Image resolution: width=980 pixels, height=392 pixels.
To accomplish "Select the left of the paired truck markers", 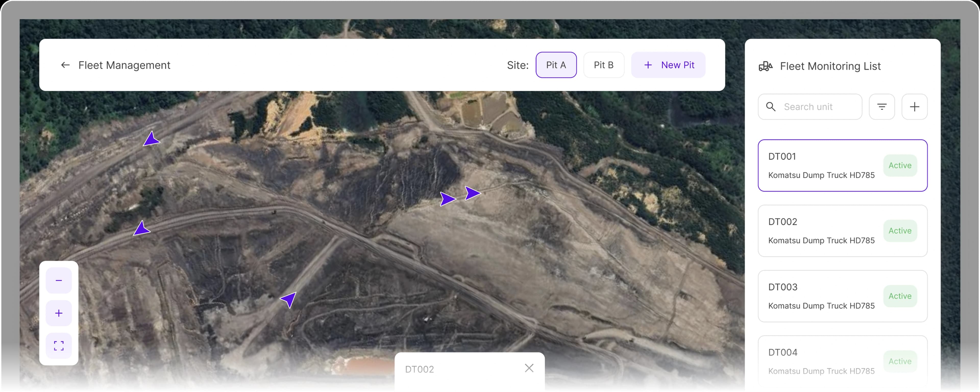I will 448,199.
